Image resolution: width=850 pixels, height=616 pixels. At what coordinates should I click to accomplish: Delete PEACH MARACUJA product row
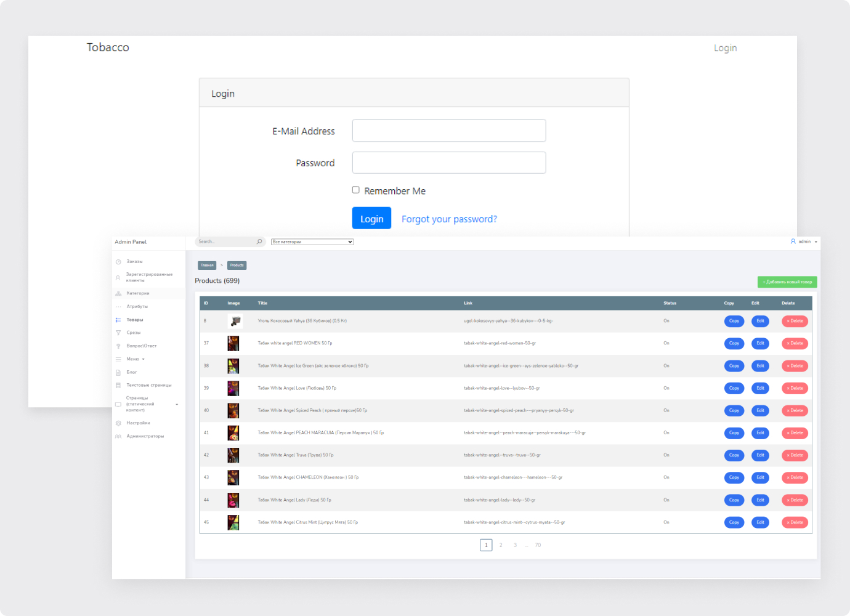click(795, 433)
